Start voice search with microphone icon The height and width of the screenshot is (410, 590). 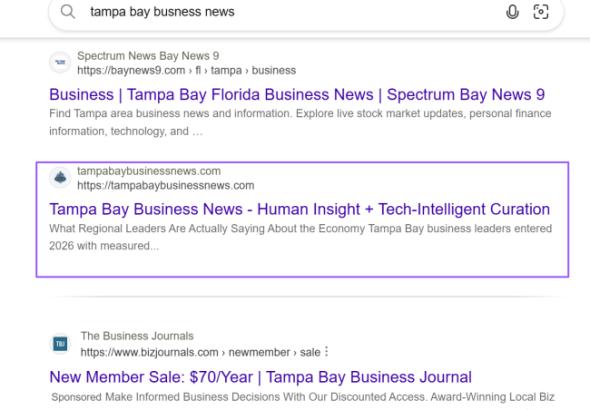512,12
